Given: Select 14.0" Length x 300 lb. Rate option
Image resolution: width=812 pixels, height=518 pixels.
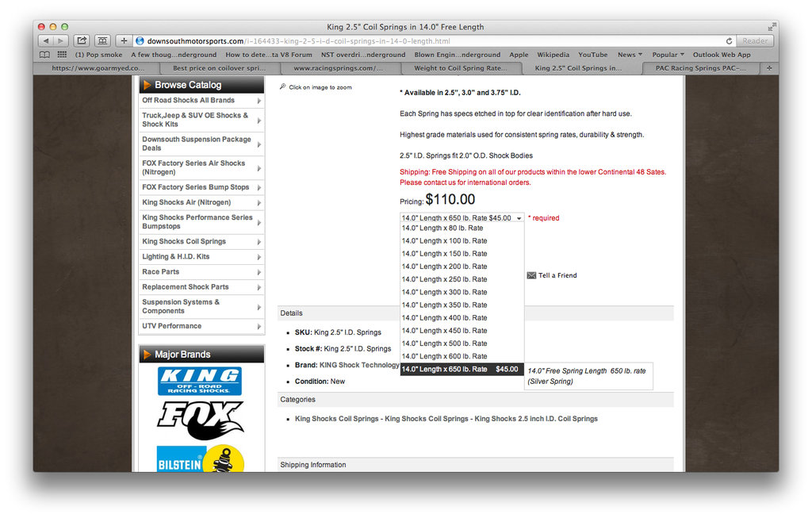Looking at the screenshot, I should coord(462,292).
